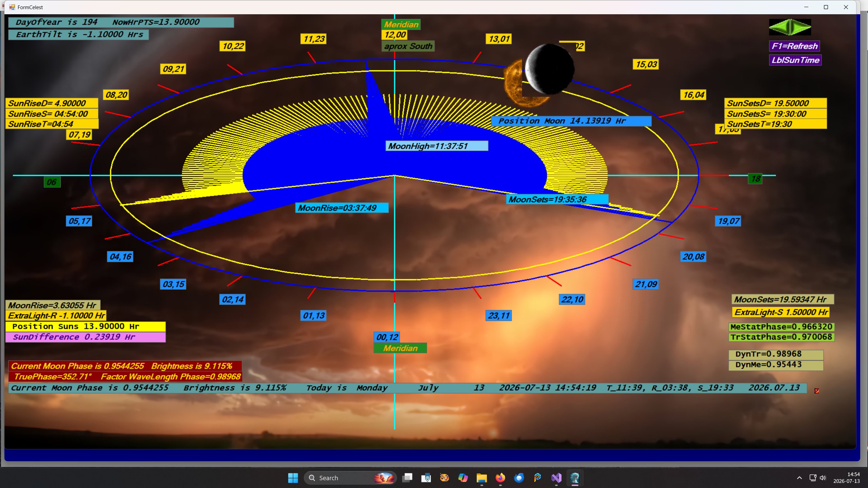This screenshot has width=868, height=488.
Task: Click the '21,09' hour marker
Action: click(646, 284)
